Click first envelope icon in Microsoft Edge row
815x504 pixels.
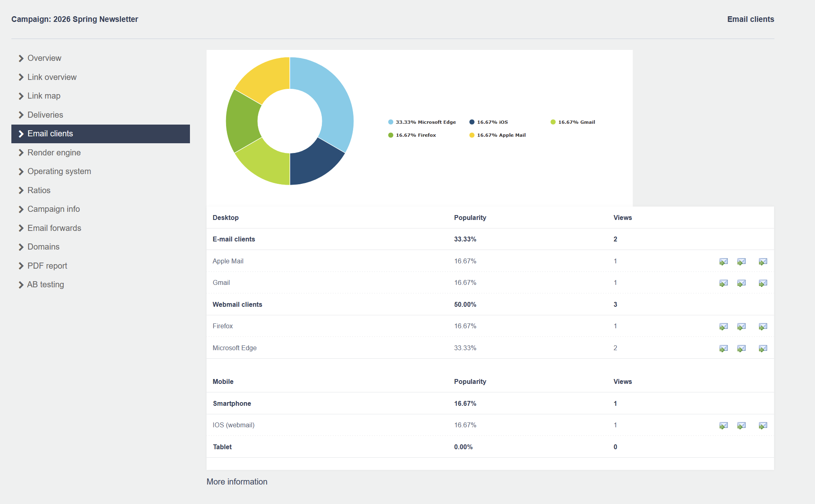[x=723, y=349]
